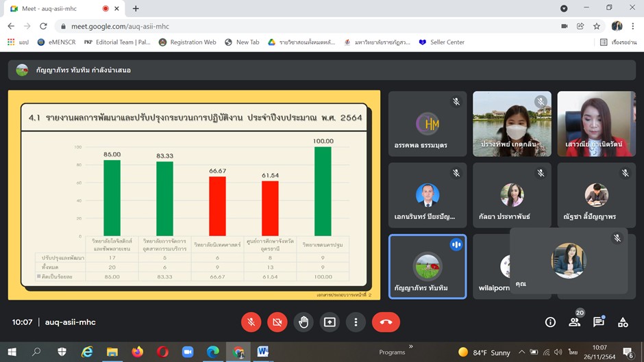The width and height of the screenshot is (644, 362).
Task: Open Chrome's three-dot menu
Action: 634,26
